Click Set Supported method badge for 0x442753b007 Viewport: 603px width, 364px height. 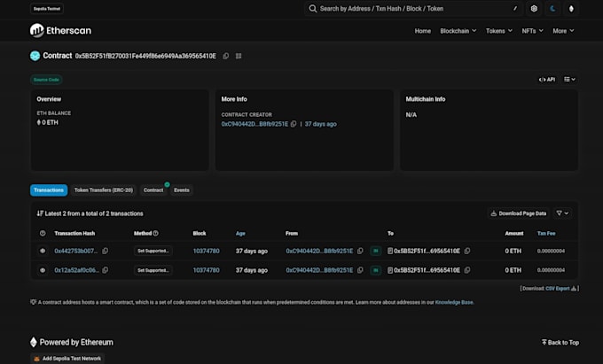pos(153,251)
